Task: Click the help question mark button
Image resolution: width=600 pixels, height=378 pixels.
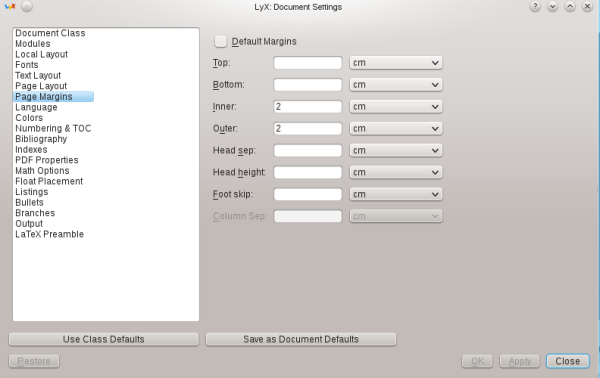Action: (x=535, y=7)
